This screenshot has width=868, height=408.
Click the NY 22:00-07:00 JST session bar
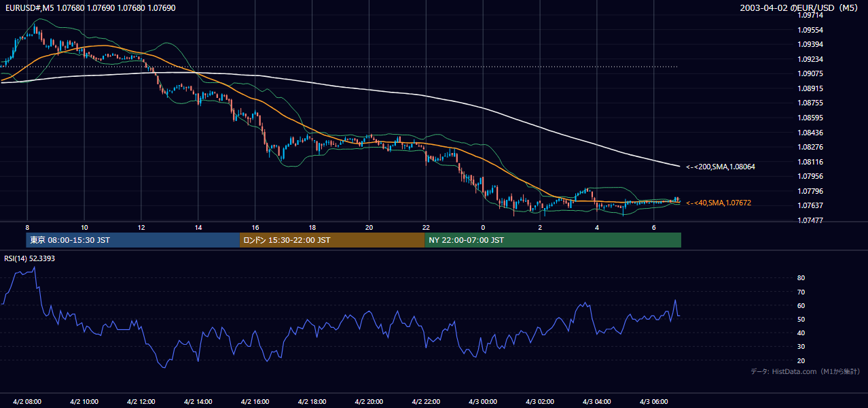coord(553,240)
